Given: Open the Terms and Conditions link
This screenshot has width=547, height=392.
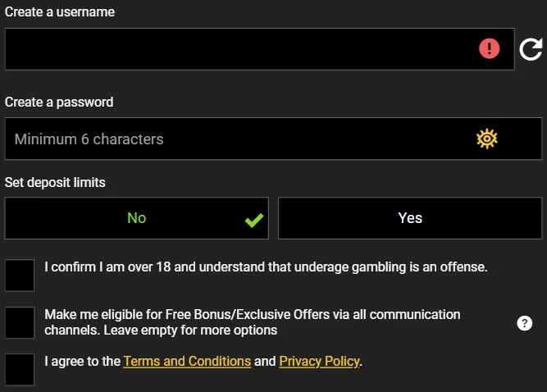Looking at the screenshot, I should [187, 361].
